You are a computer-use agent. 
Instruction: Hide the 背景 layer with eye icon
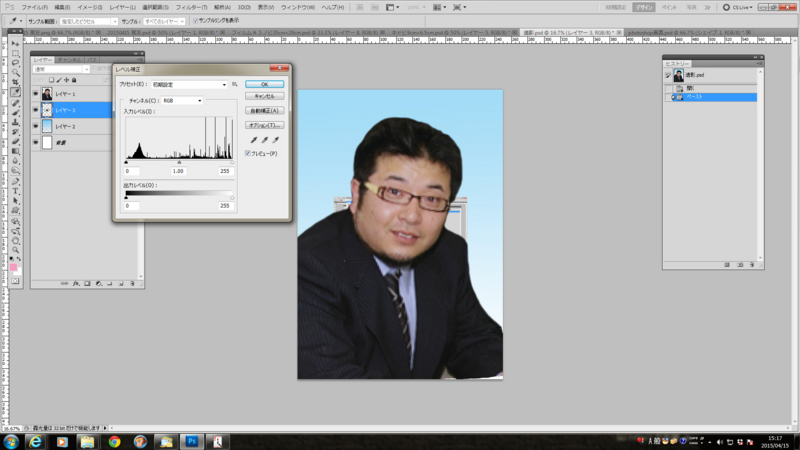pyautogui.click(x=35, y=142)
